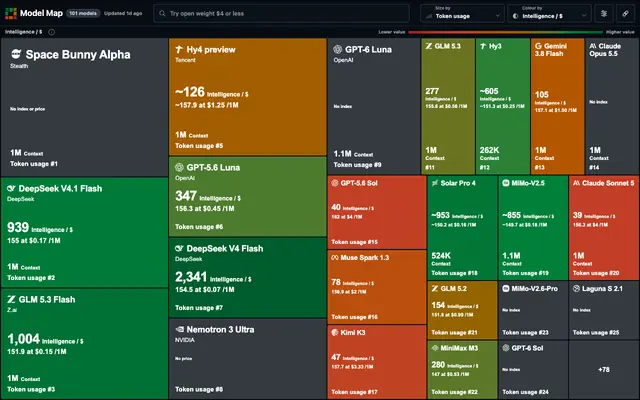Screen dimensions: 640x400
Task: Click the 101 models badge
Action: click(83, 13)
